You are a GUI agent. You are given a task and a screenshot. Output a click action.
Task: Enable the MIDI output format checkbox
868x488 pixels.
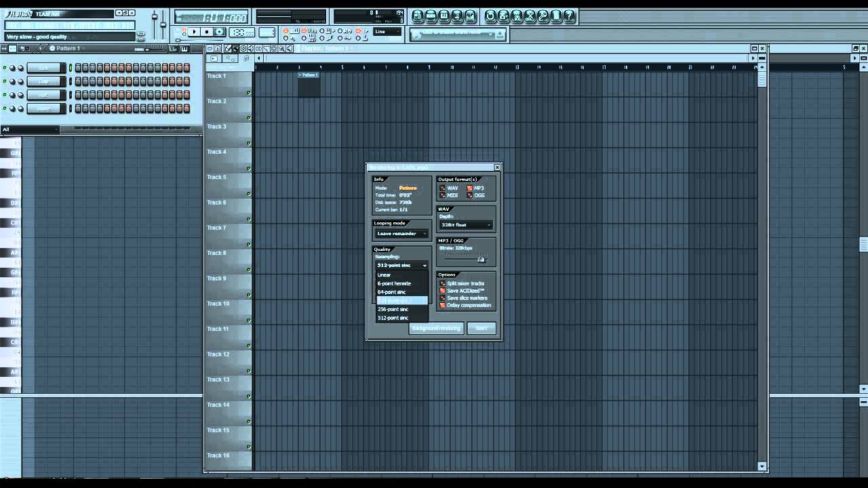point(443,195)
